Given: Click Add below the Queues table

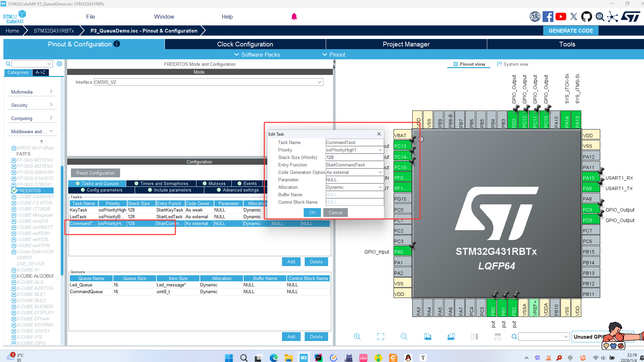Looking at the screenshot, I should point(291,337).
